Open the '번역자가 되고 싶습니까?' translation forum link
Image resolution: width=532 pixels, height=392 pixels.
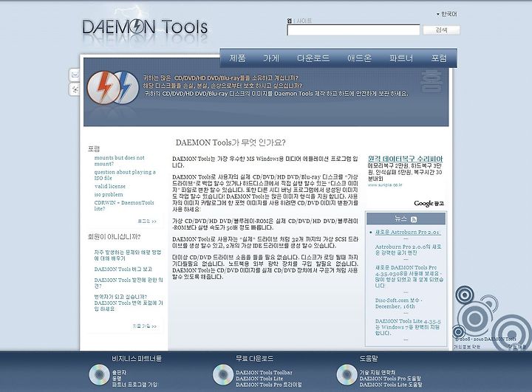pos(129,303)
